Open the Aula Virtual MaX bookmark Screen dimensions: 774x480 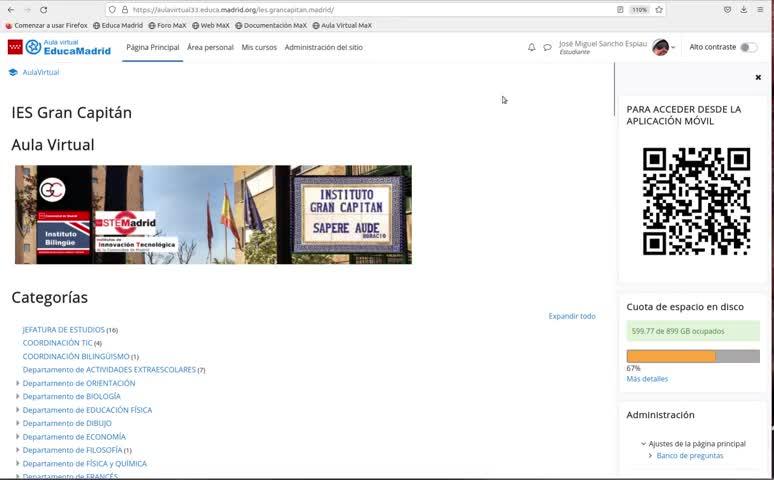[342, 25]
